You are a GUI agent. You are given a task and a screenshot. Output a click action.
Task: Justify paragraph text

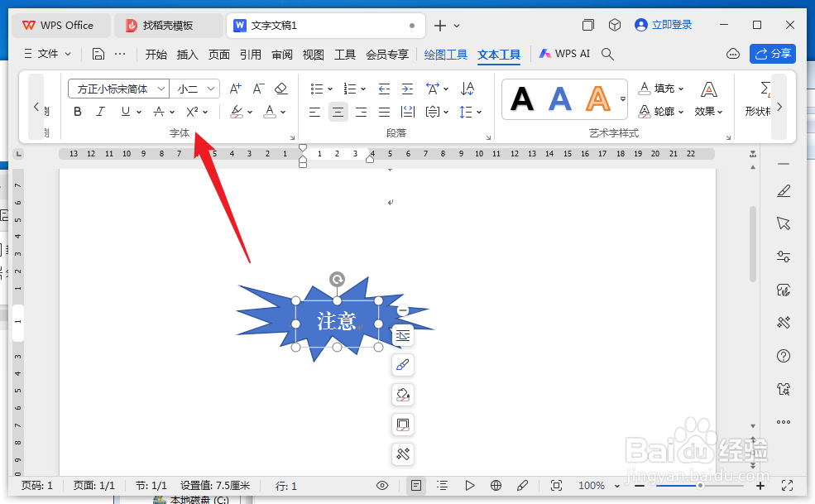tap(384, 112)
